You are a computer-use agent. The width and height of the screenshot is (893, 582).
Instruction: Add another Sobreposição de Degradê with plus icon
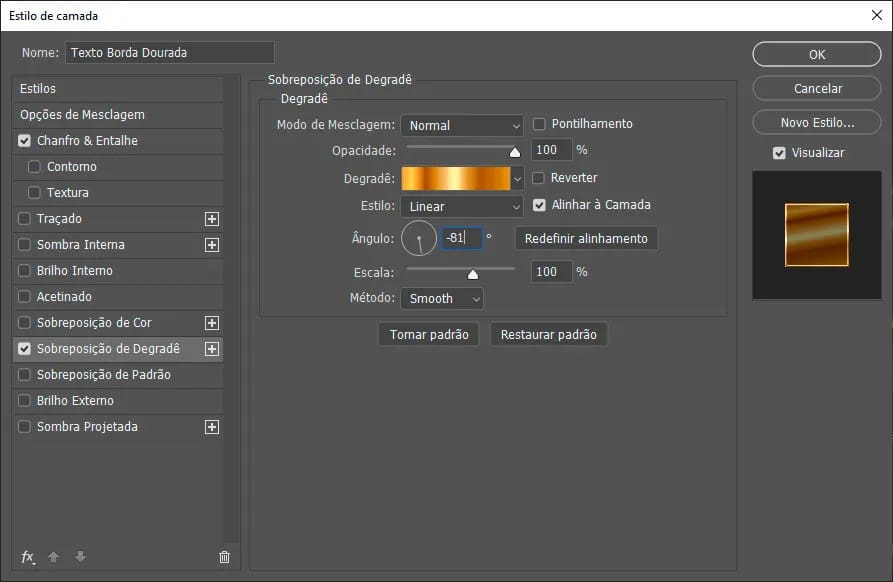coord(212,349)
